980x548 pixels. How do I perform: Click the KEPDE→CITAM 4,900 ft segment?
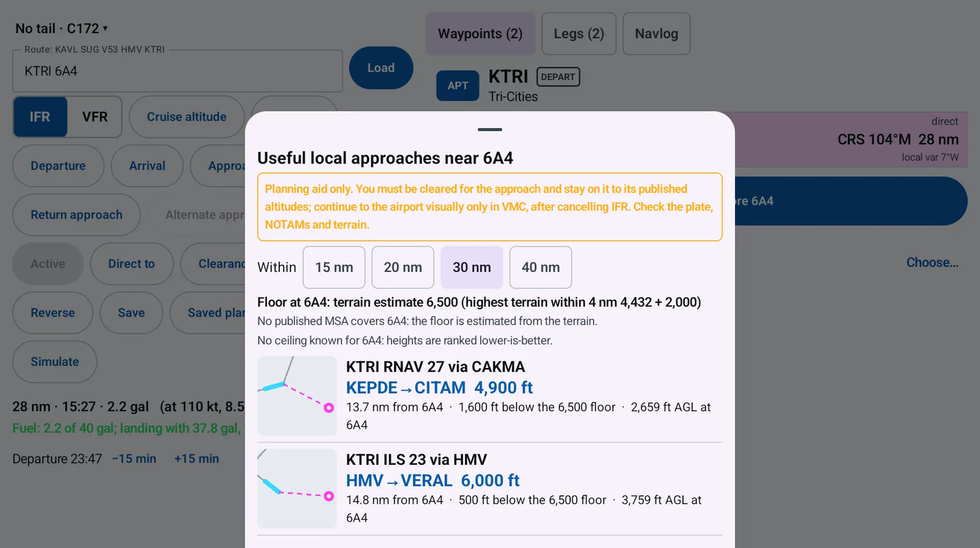[439, 388]
